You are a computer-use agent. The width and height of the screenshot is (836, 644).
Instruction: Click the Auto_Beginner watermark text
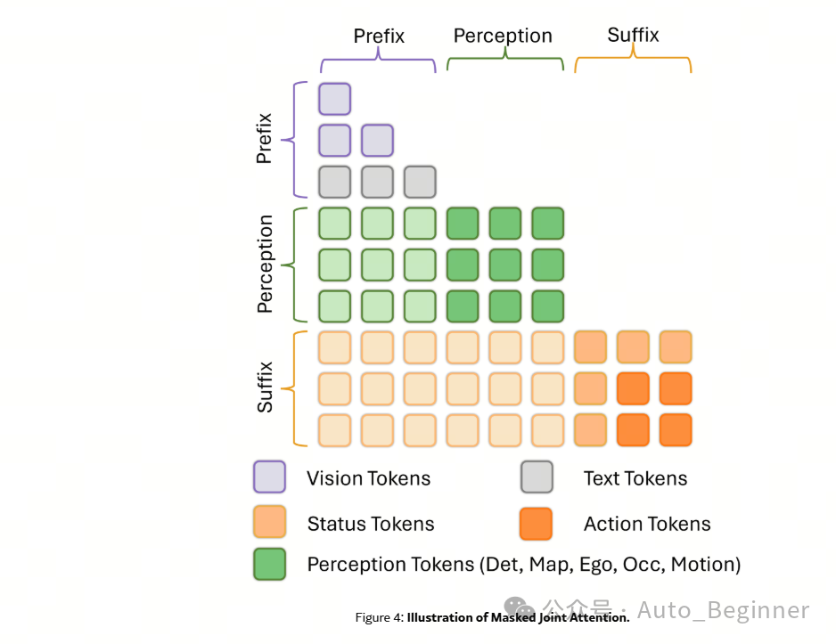click(x=723, y=610)
